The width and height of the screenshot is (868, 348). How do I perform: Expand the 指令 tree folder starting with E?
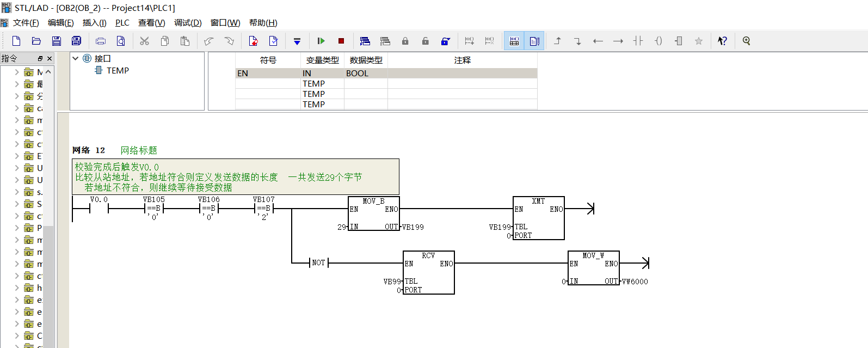click(x=16, y=156)
